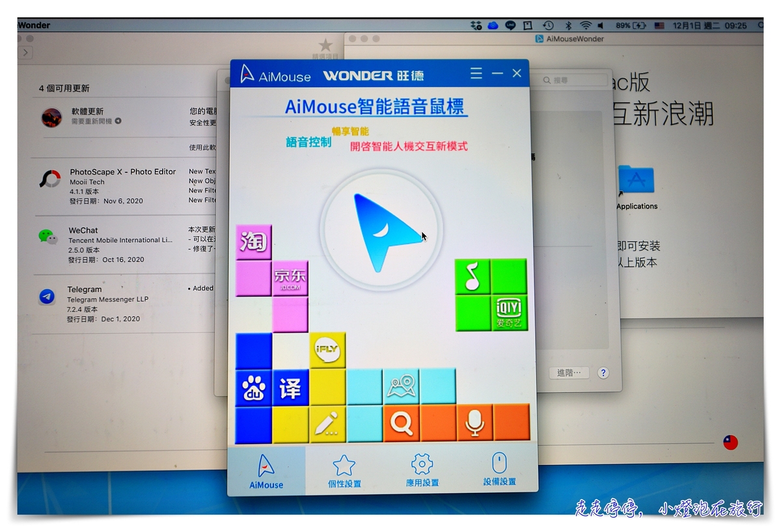
Task: Click the "4.1.1 版本" version text
Action: [85, 192]
